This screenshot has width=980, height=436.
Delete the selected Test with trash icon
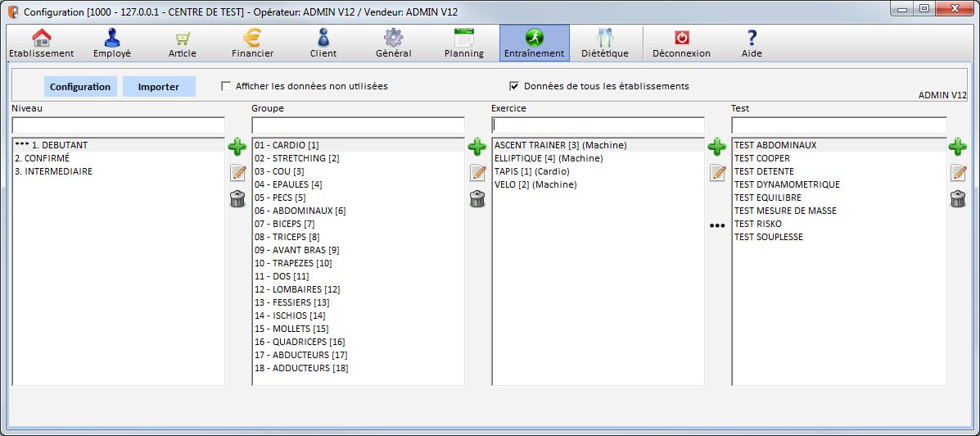coord(958,199)
